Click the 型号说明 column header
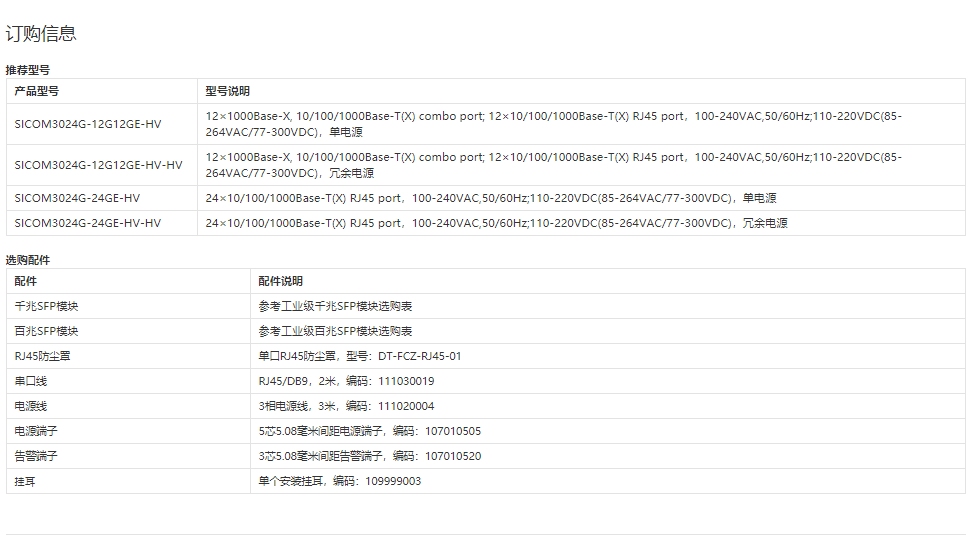Viewport: 970px width, 549px height. point(228,91)
